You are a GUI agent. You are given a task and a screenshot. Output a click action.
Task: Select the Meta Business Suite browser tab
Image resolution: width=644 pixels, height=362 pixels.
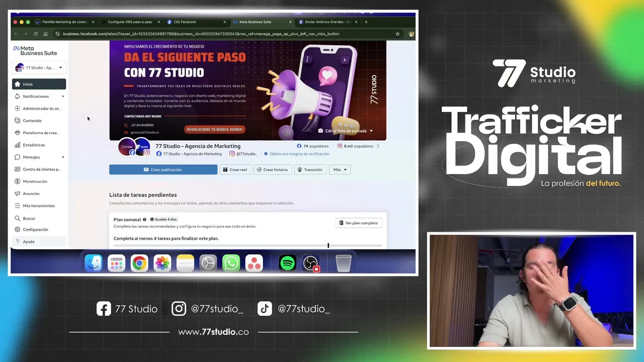click(262, 22)
